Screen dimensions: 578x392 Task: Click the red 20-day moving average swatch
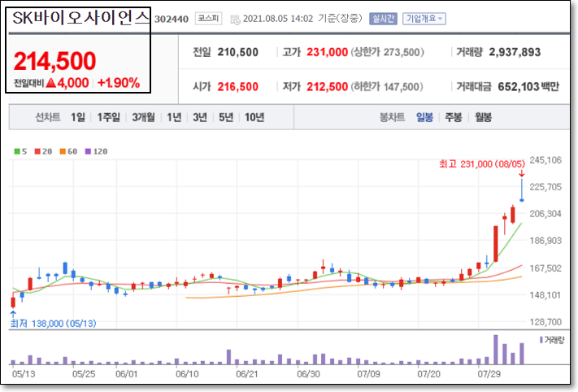pyautogui.click(x=37, y=151)
